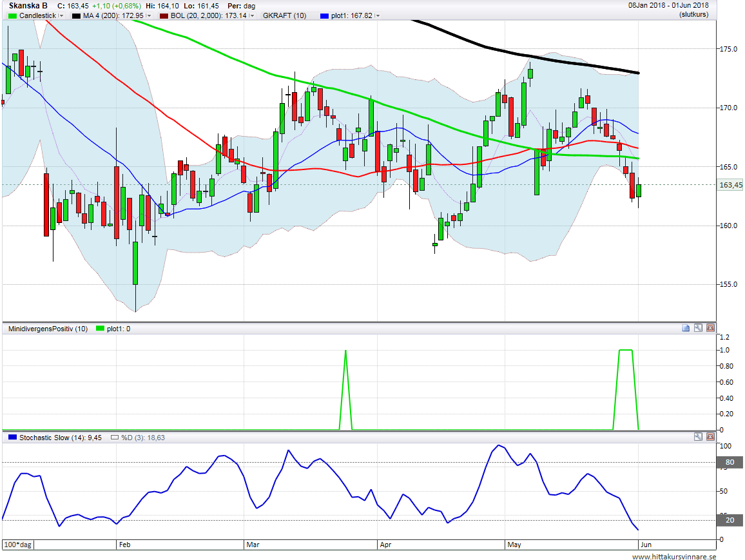
Task: Click the black MA 4 color swatch
Action: (76, 15)
